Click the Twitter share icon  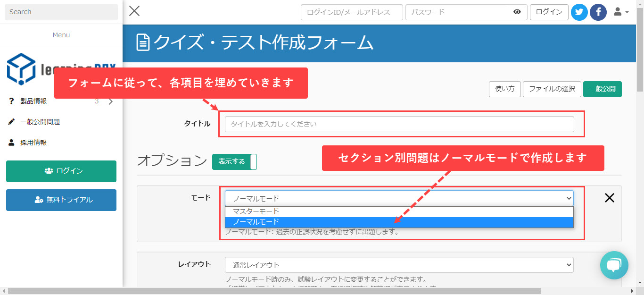[x=579, y=12]
